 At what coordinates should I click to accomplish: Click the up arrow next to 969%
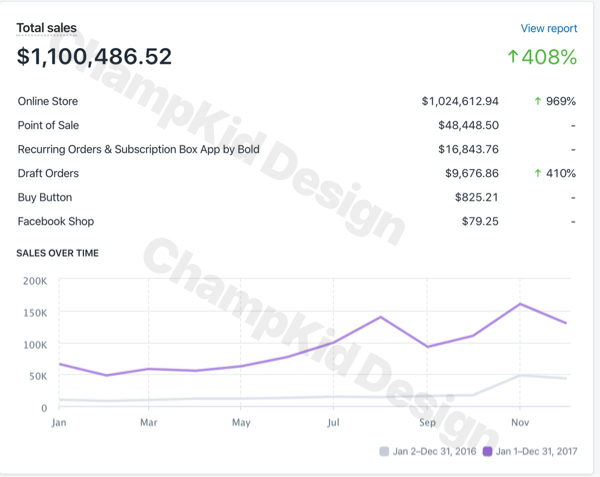click(x=538, y=101)
